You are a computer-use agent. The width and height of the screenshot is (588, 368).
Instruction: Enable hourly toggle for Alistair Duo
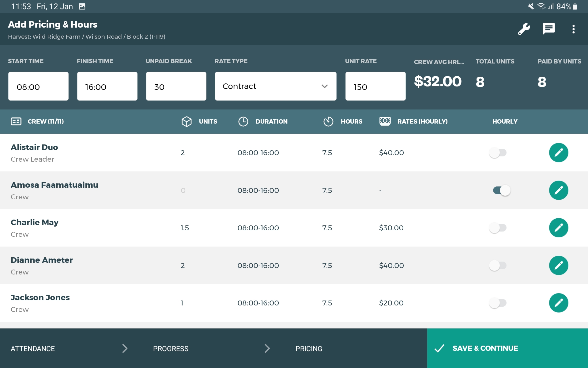[498, 152]
